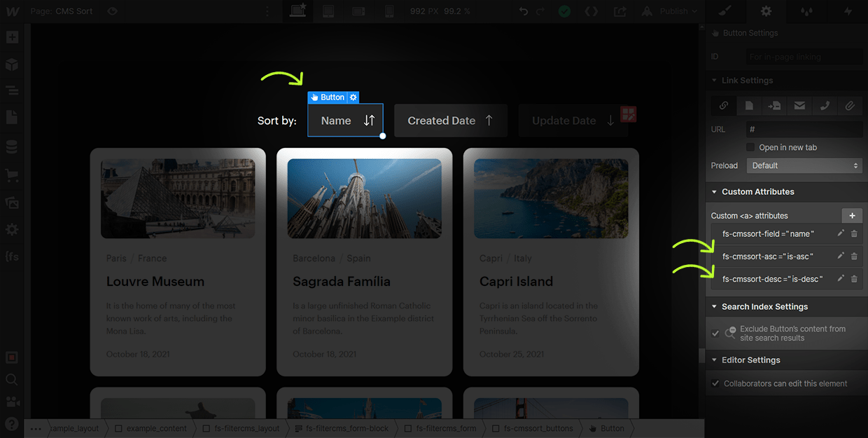This screenshot has width=868, height=438.
Task: Open the CMS Collections panel
Action: tap(12, 147)
